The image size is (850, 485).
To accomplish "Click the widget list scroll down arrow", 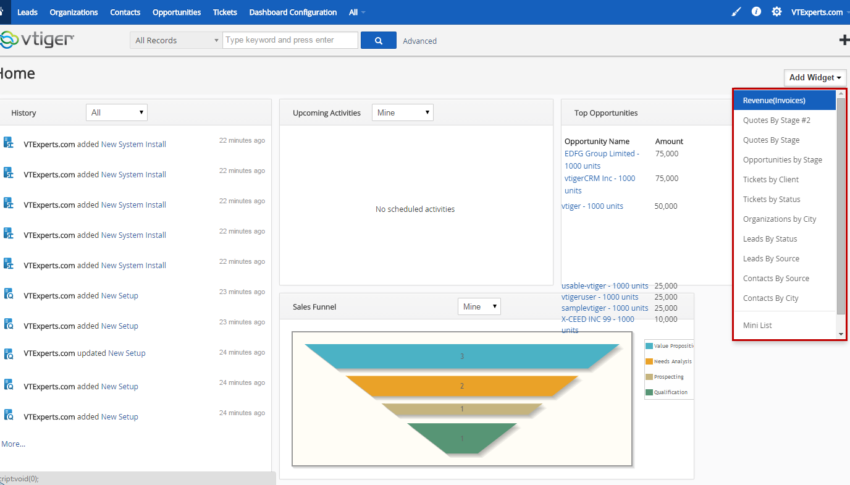I will point(841,334).
